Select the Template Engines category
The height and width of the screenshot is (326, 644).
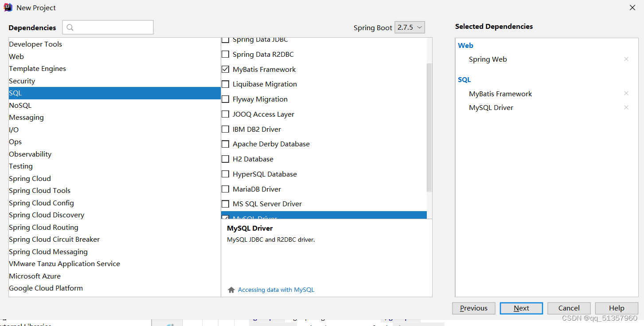(114, 68)
